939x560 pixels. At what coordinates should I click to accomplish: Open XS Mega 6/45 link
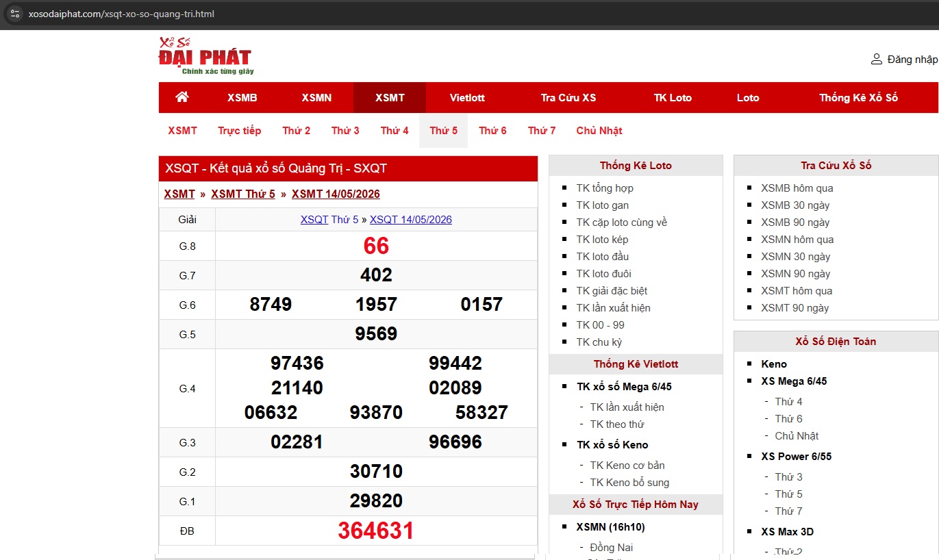click(794, 381)
